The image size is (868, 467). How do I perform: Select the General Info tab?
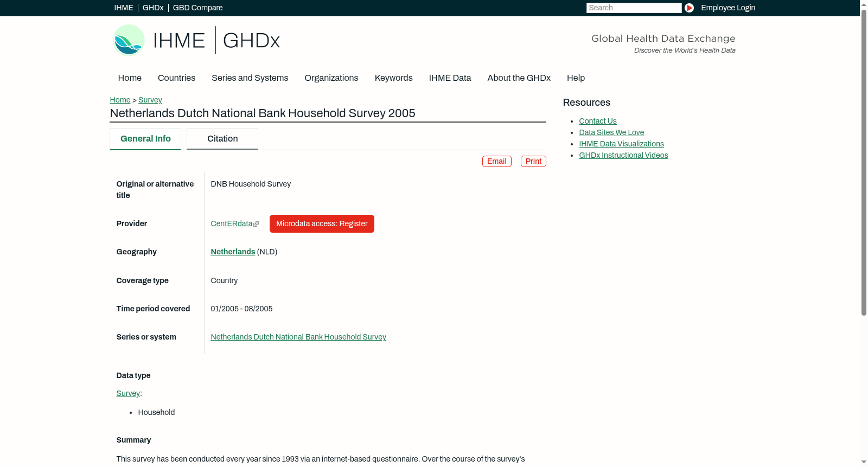(145, 139)
